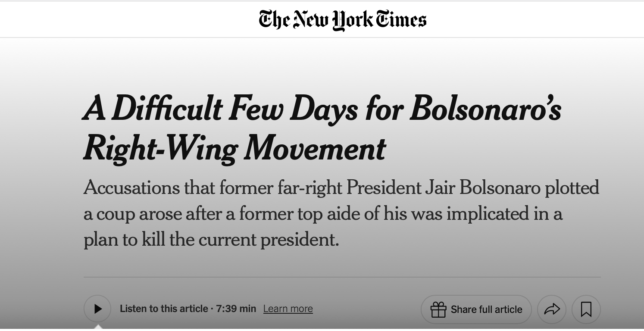Click 'Accusations' at the summary start
Screen dimensions: 644x331
(131, 188)
